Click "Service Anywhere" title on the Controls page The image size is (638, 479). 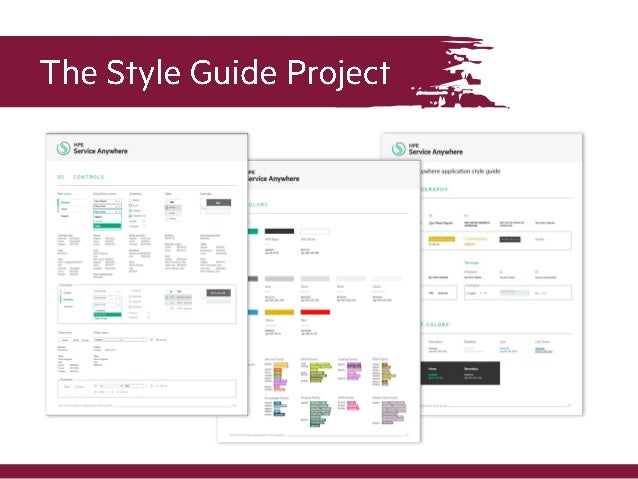(x=101, y=151)
